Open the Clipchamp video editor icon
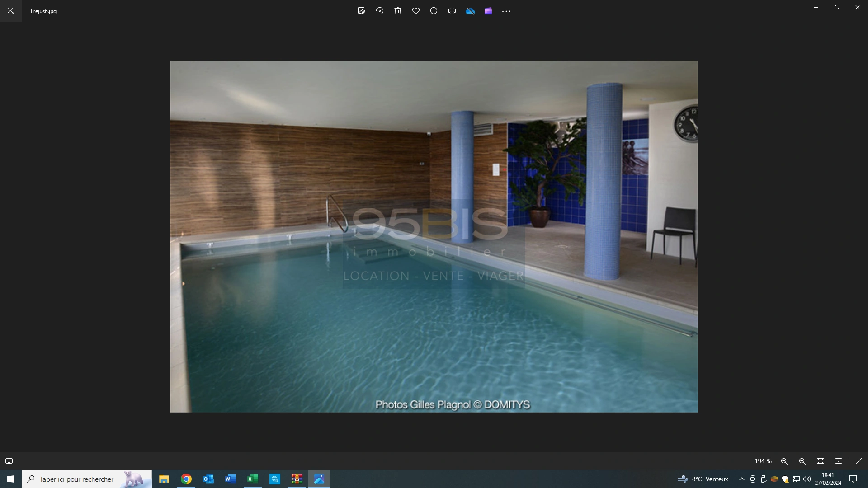 [x=488, y=11]
